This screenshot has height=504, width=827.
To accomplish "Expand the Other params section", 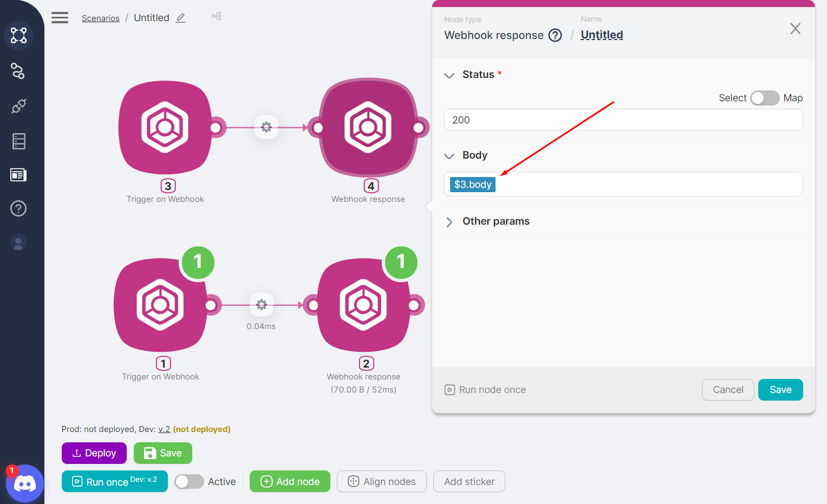I will click(x=449, y=222).
